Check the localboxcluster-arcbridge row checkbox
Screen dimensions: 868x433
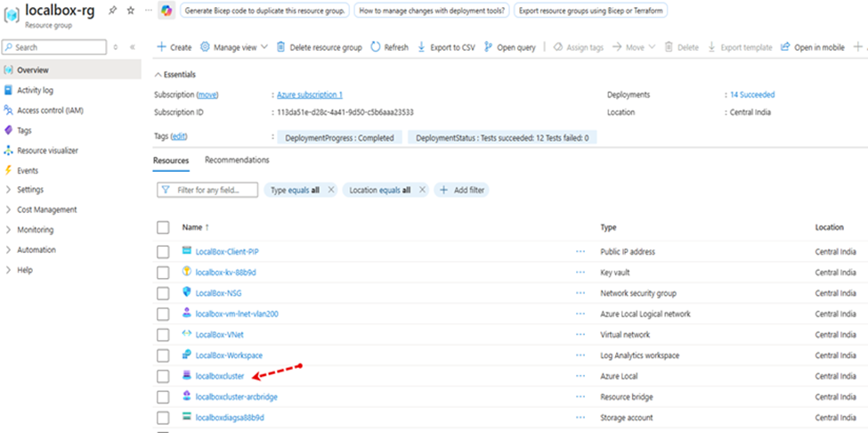pyautogui.click(x=163, y=397)
